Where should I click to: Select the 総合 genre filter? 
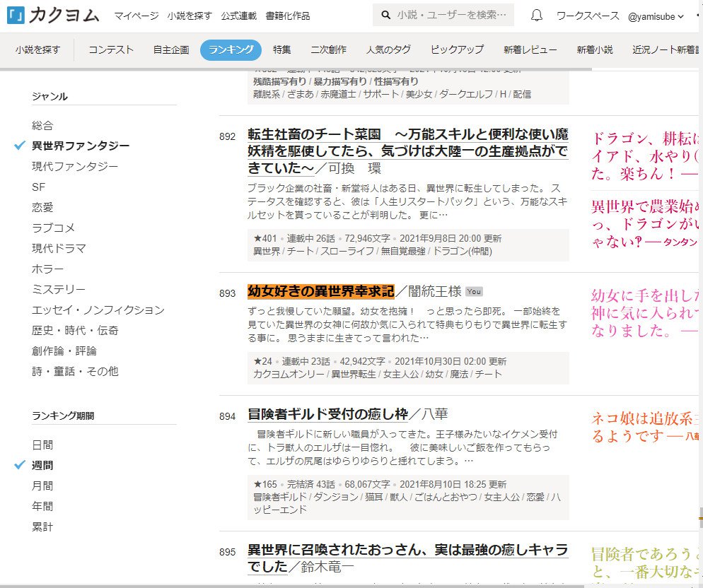coord(42,125)
